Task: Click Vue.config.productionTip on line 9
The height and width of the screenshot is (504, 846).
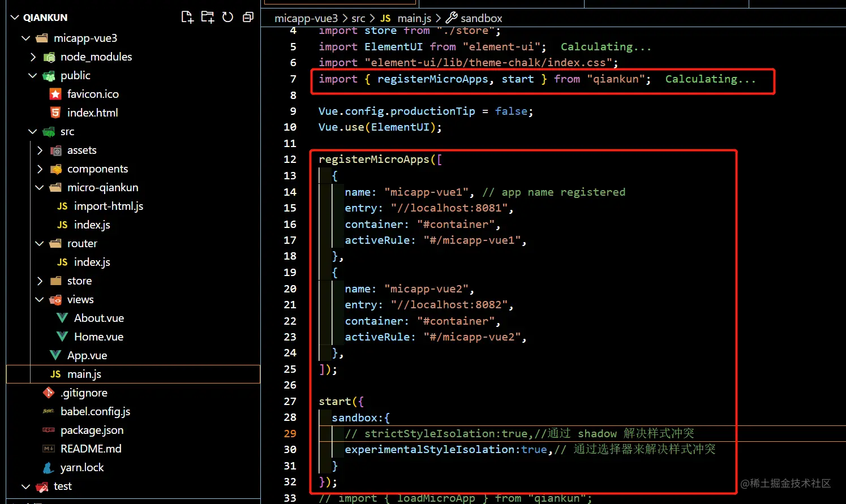Action: click(397, 111)
